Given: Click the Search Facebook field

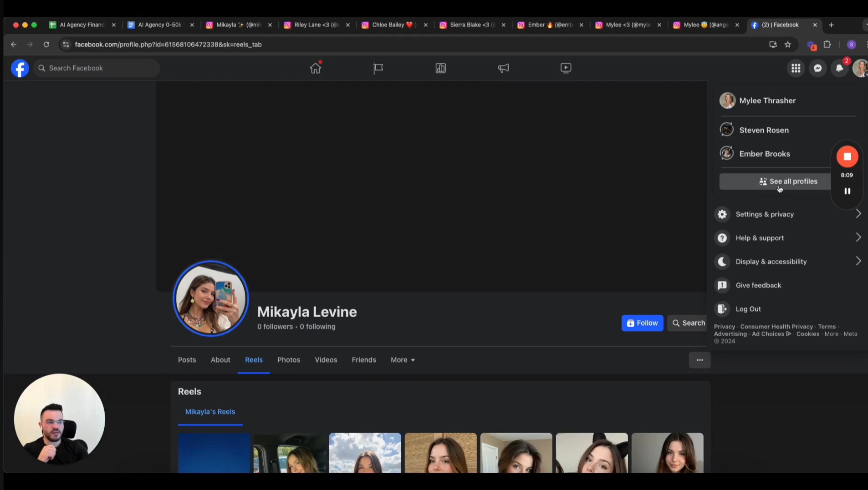Looking at the screenshot, I should click(97, 68).
